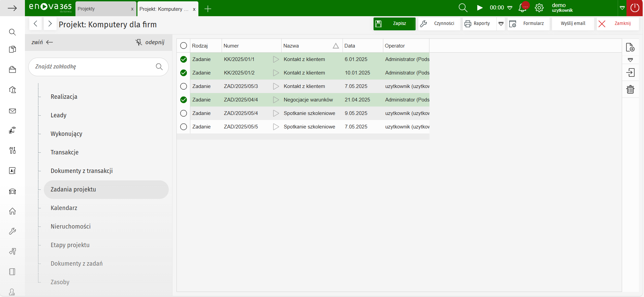Image resolution: width=644 pixels, height=297 pixels.
Task: Click the home icon in left sidebar
Action: (12, 211)
